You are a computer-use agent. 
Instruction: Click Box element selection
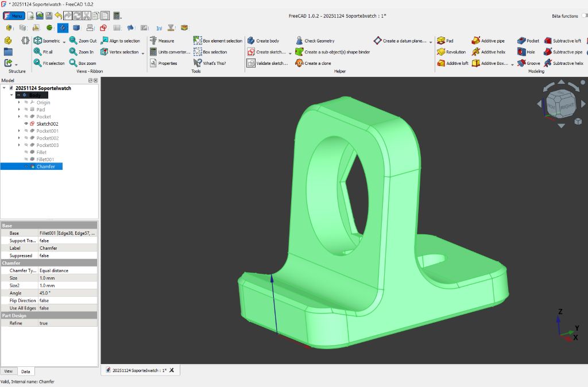[x=218, y=41]
